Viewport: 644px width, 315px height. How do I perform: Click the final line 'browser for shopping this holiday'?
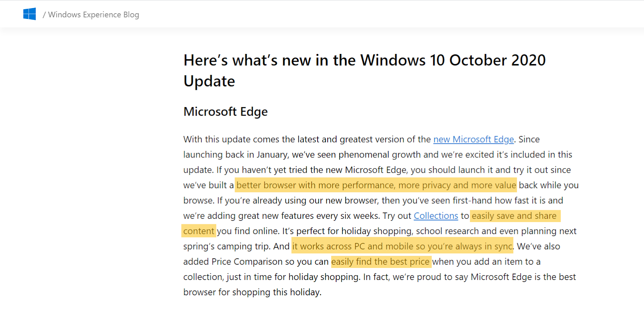(252, 292)
